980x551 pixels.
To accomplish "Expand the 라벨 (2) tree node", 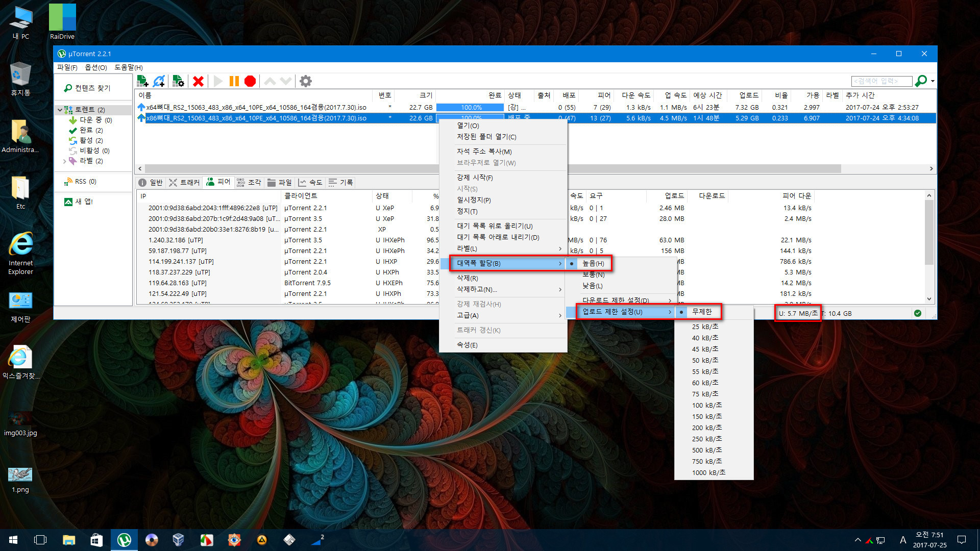I will 64,161.
